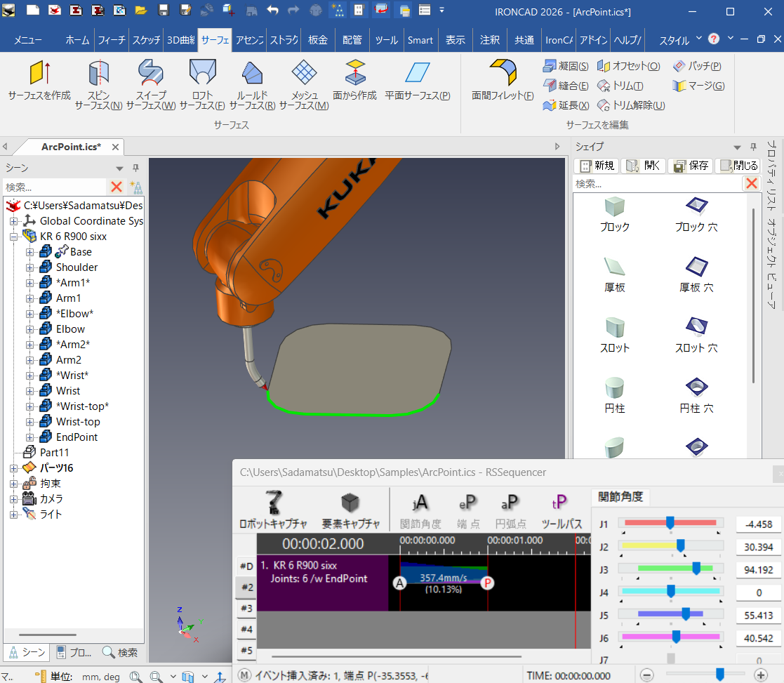Click the ツールパス icon in RSSequencer
The width and height of the screenshot is (784, 683).
click(562, 511)
